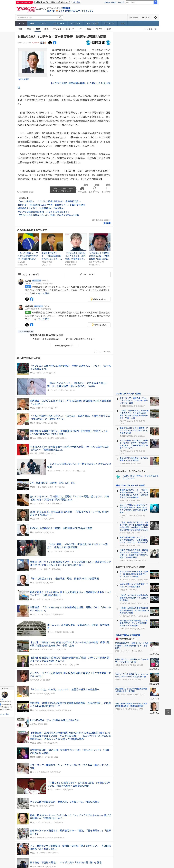
Task: Click Yahoo!ニュース ドキュメンタリー icon
Action: 118,477
